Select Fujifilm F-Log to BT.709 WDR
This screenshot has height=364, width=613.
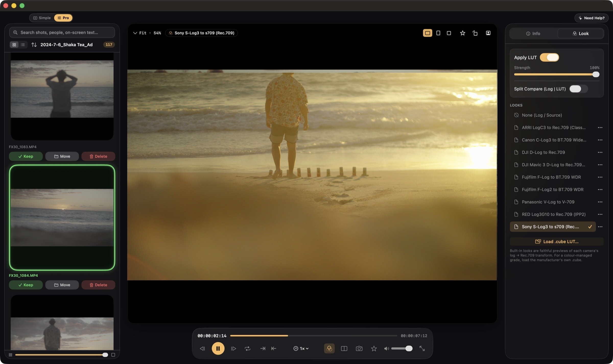click(x=553, y=177)
